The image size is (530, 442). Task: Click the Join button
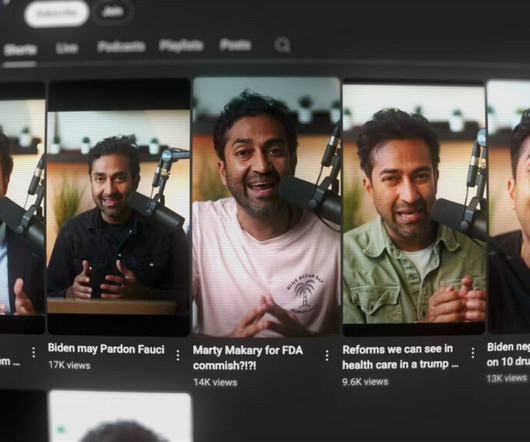pyautogui.click(x=113, y=12)
